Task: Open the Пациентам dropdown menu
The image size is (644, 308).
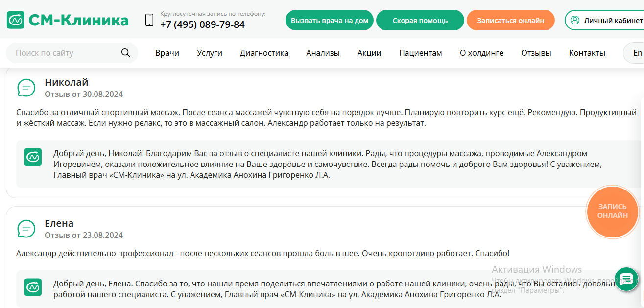Action: coord(420,53)
